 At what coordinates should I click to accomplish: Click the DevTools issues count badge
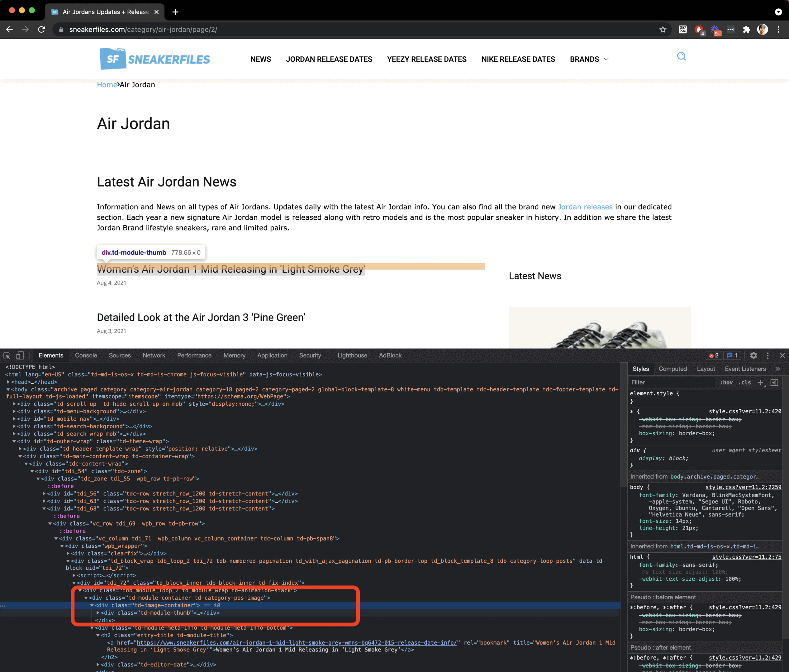click(732, 355)
